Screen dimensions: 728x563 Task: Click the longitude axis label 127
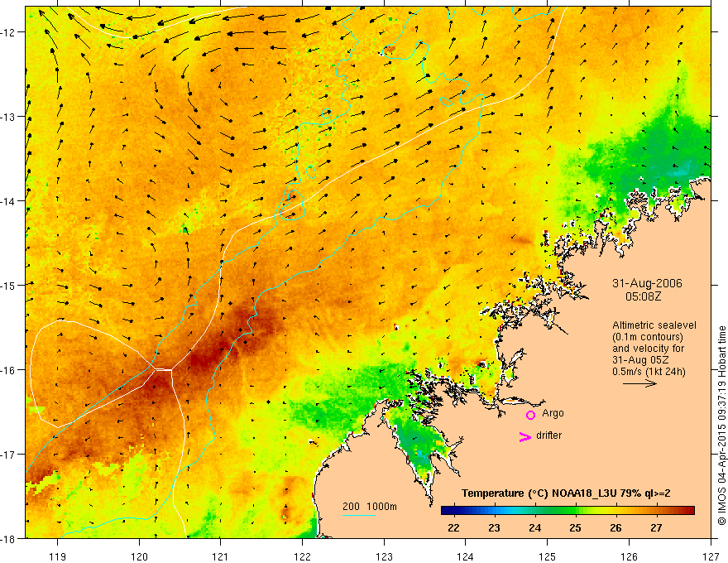pyautogui.click(x=711, y=556)
